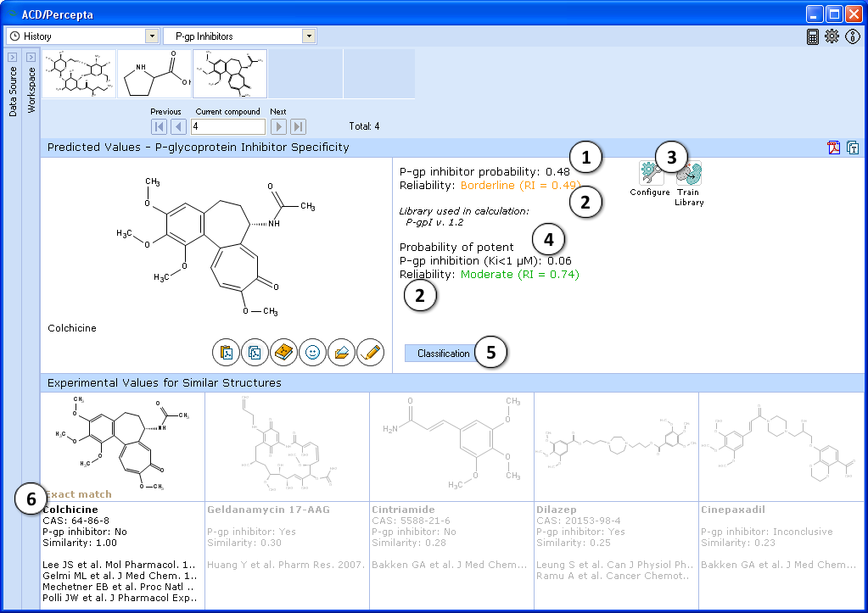Viewport: 868px width, 613px height.
Task: Open the P-gp Inhibitors module dropdown
Action: pos(309,36)
